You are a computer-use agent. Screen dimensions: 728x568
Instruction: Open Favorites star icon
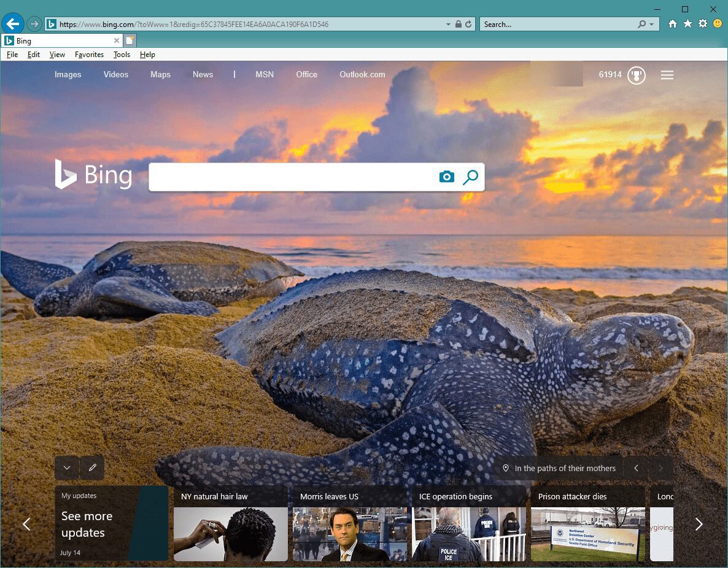pyautogui.click(x=687, y=24)
